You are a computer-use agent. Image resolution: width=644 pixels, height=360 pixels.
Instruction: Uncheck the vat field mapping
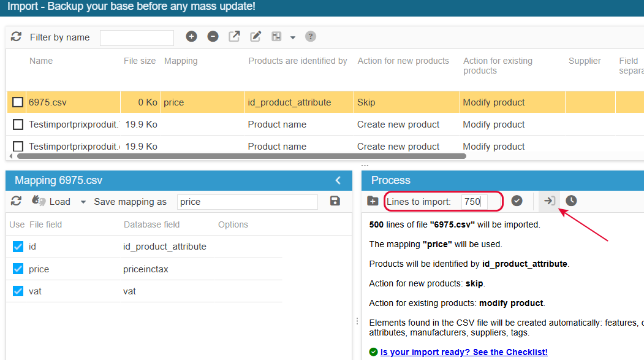click(18, 291)
